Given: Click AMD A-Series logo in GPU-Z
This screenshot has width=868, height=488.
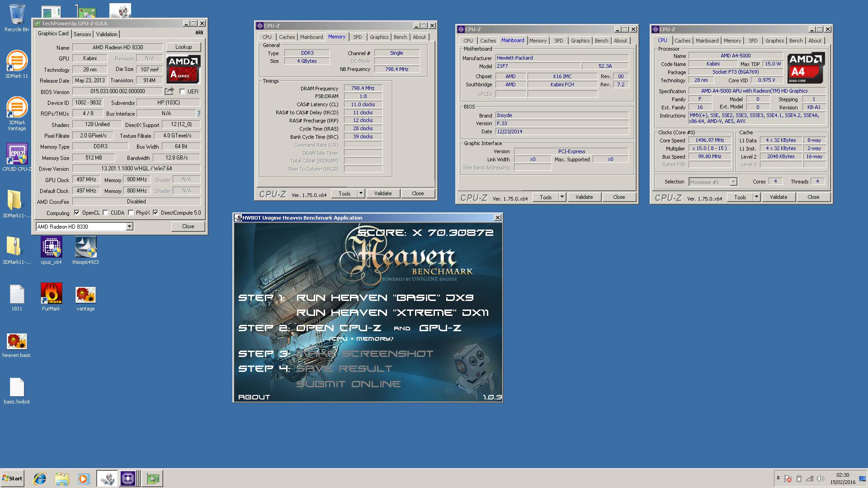Looking at the screenshot, I should (184, 70).
